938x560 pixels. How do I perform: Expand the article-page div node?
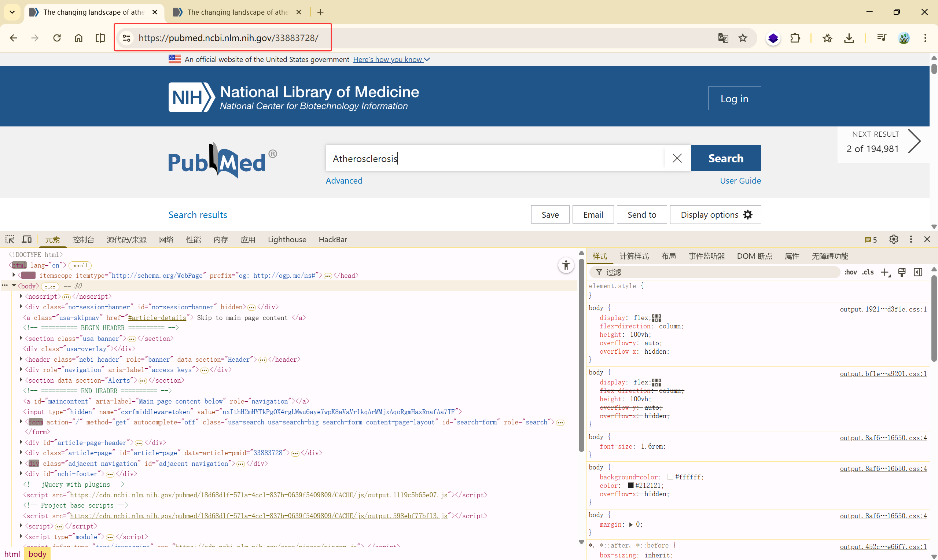click(x=21, y=453)
